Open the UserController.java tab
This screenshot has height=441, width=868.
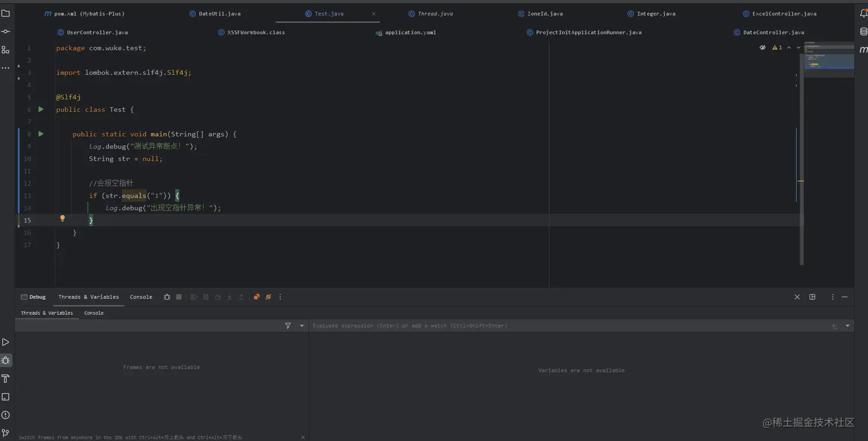93,33
